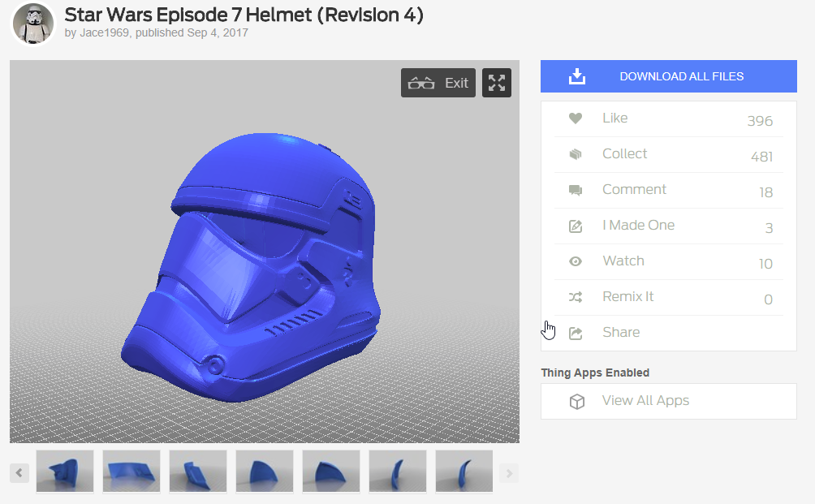Click the Remix It shuffle icon
This screenshot has height=504, width=815.
tap(576, 297)
